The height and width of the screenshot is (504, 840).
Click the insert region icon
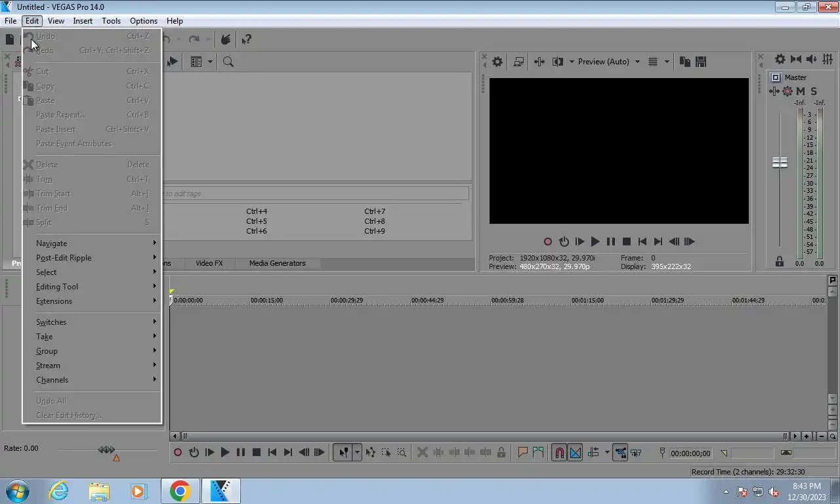click(x=538, y=452)
